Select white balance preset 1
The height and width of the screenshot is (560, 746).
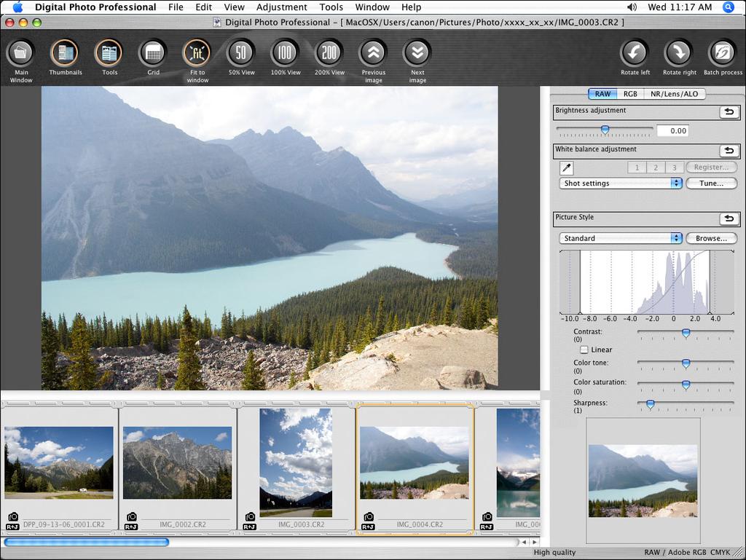tap(637, 167)
